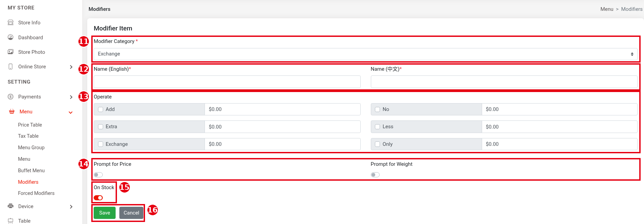Enable the Prompt for Price switch
Viewport: 644px width, 224px height.
98,175
